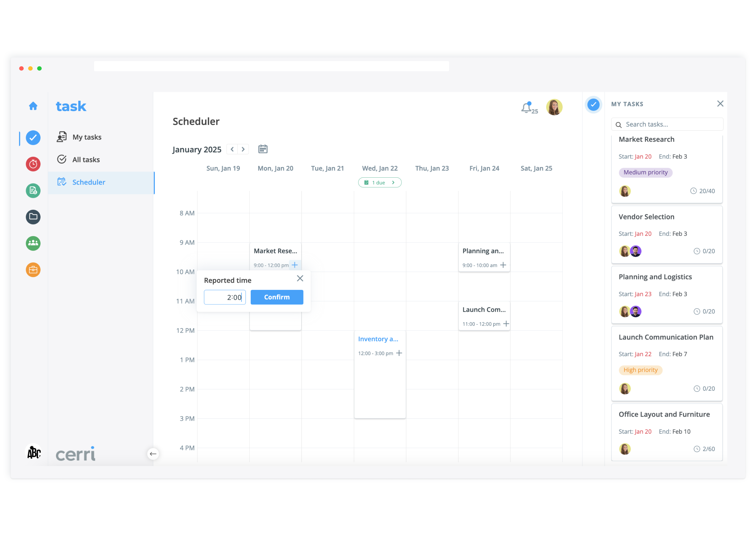Click the home icon in sidebar

click(x=33, y=106)
